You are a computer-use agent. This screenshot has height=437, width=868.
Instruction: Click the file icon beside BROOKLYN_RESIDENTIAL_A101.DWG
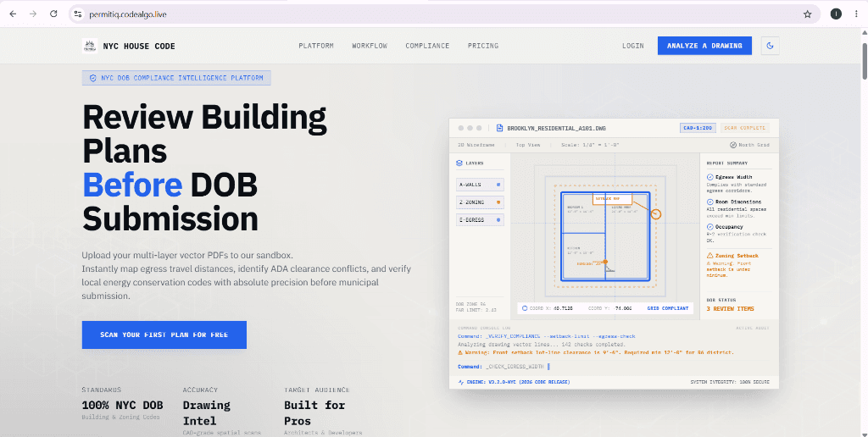499,128
